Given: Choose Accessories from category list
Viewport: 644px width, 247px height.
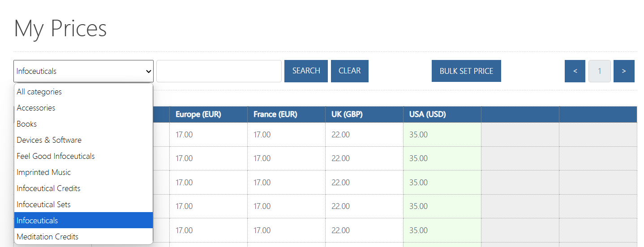Looking at the screenshot, I should [84, 108].
